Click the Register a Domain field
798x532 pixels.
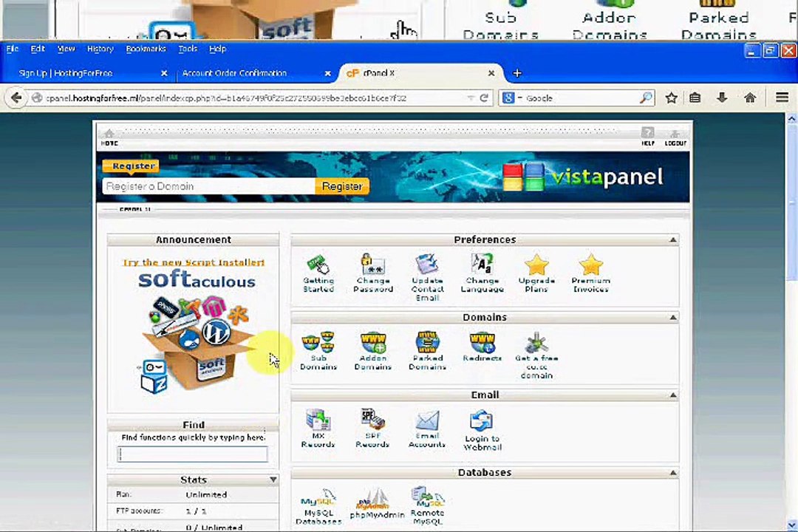pyautogui.click(x=208, y=186)
